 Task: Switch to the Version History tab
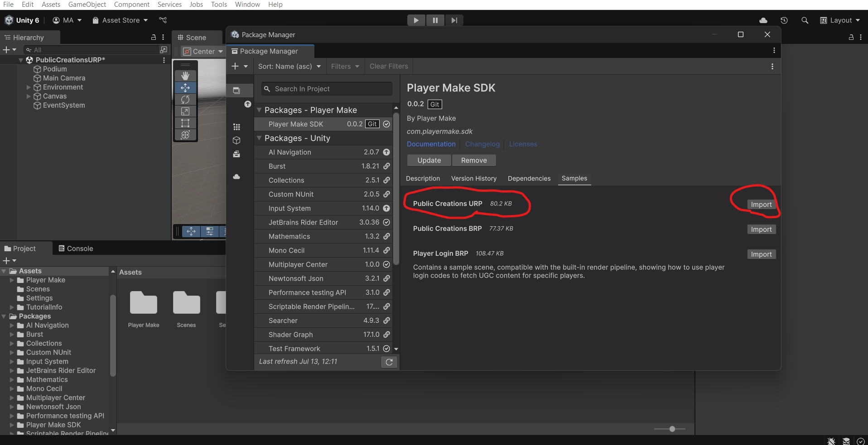click(x=473, y=179)
